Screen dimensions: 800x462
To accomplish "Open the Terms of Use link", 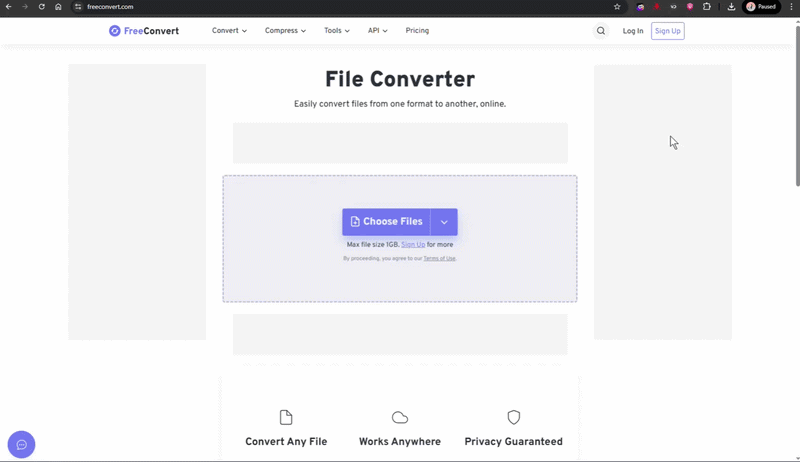I will point(439,259).
